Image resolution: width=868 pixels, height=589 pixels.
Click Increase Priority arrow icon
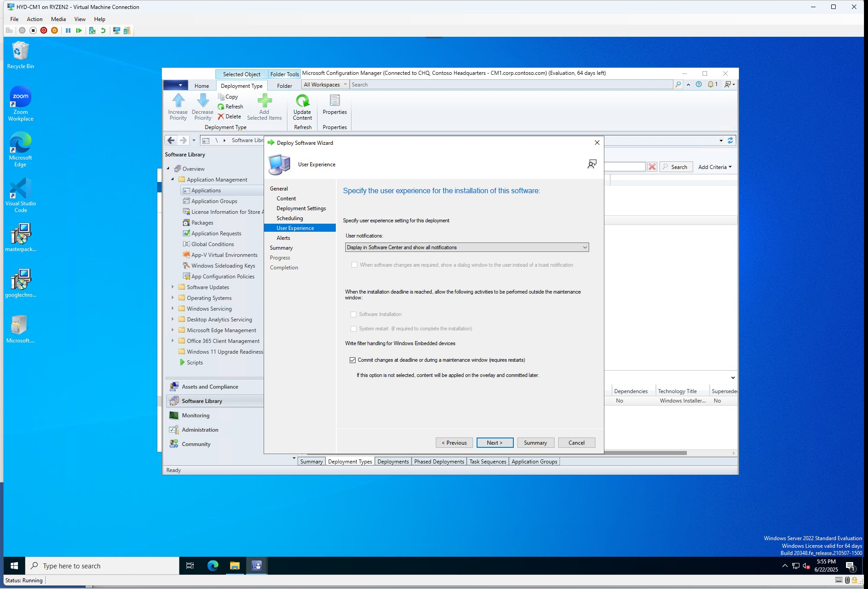point(178,101)
